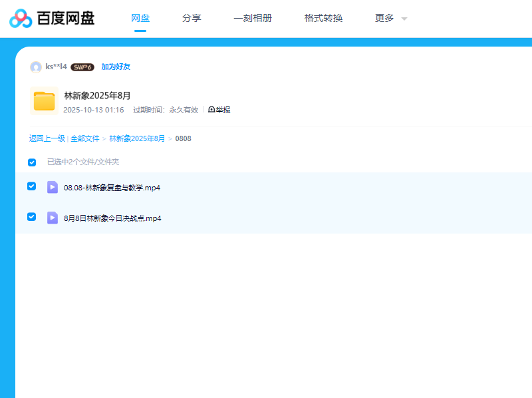Open file name 8月8日林新象今日决战点.mp4
532x398 pixels.
(x=112, y=218)
